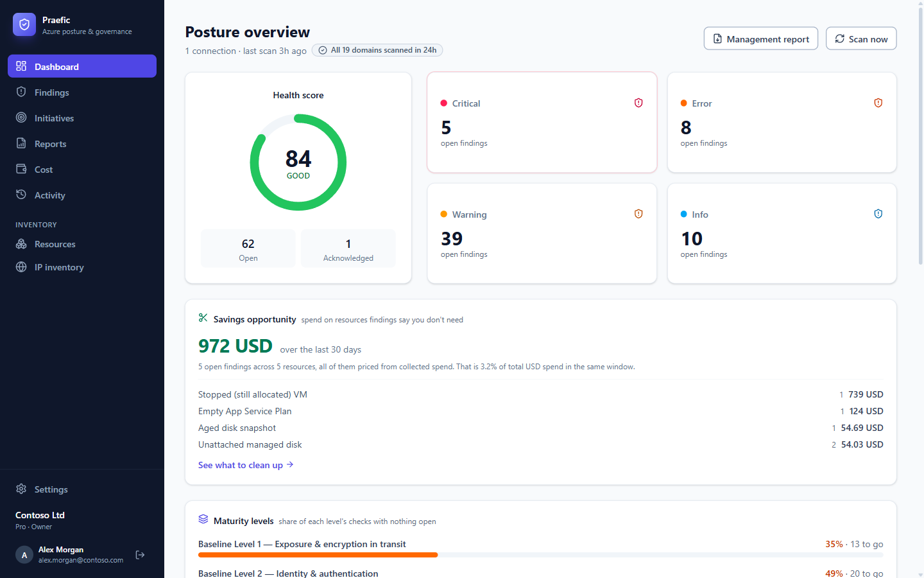Screen dimensions: 924x578
Task: View the Activity log
Action: 82,195
